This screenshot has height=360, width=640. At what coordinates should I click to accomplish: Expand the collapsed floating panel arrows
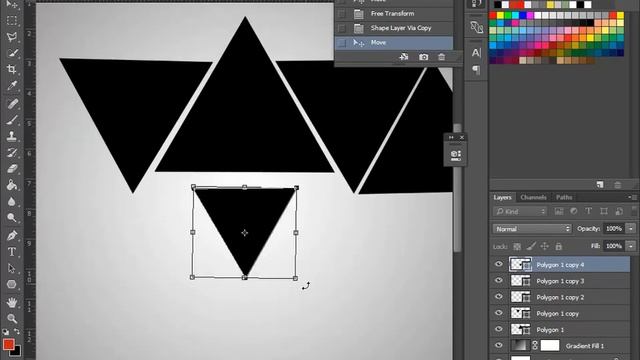point(451,138)
